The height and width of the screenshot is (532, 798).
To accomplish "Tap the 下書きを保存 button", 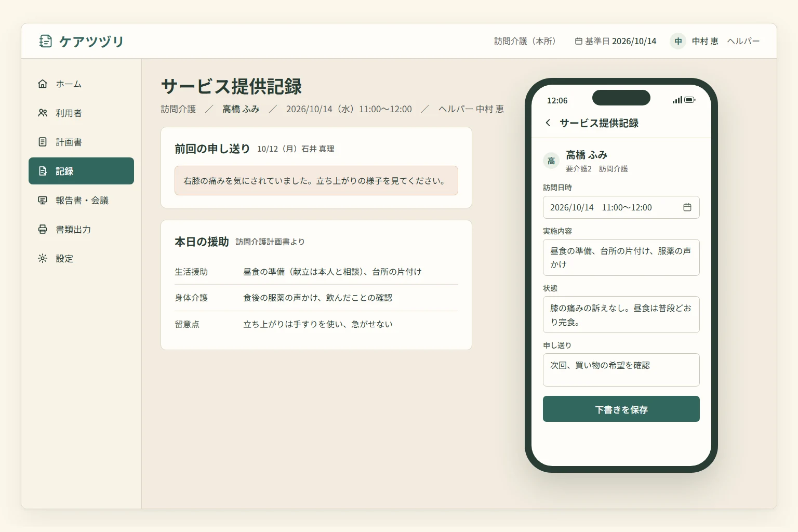I will 621,409.
